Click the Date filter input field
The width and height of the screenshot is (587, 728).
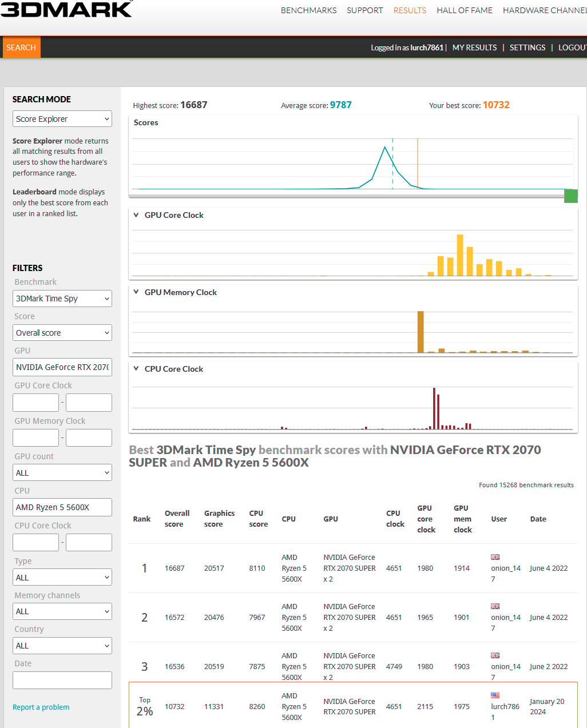click(62, 680)
